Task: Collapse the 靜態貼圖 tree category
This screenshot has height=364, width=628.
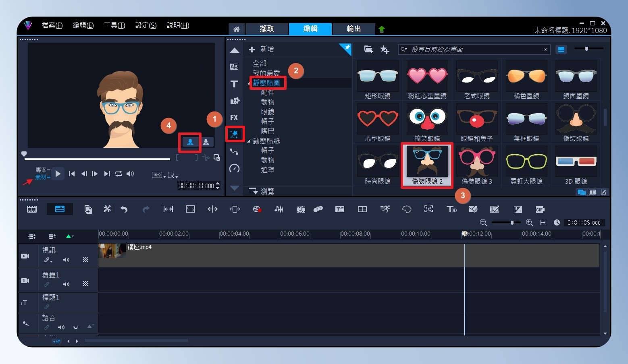Action: pos(249,83)
